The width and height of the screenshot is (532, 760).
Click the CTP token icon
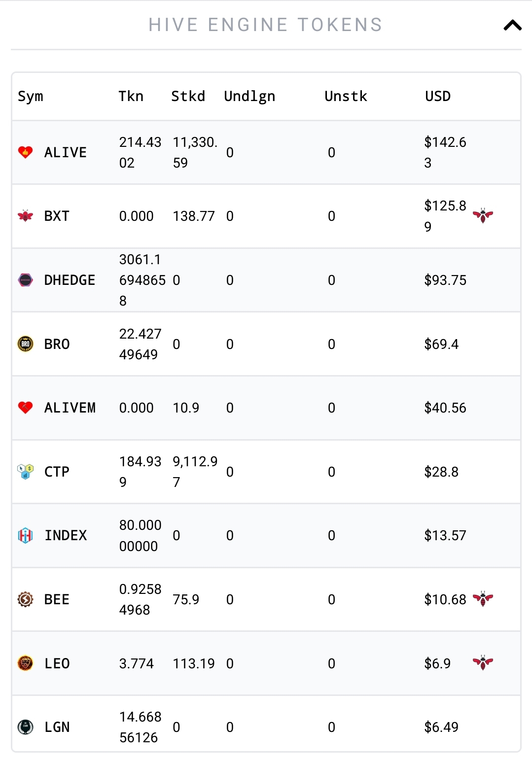[x=25, y=472]
